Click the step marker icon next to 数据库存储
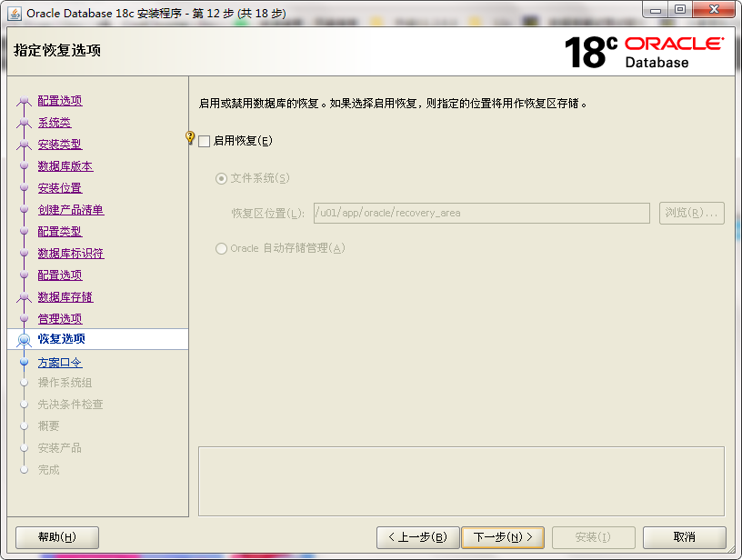The image size is (742, 560). coord(25,297)
